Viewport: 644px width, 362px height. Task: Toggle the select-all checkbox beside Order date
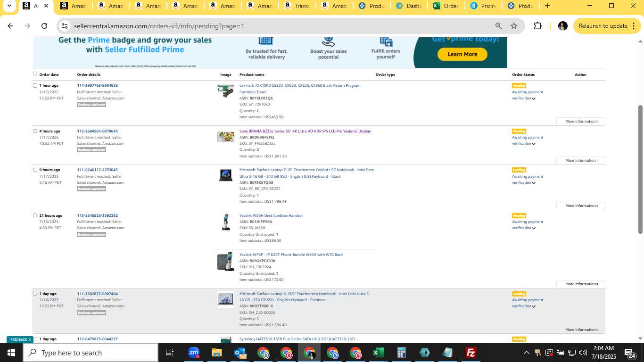tap(35, 74)
